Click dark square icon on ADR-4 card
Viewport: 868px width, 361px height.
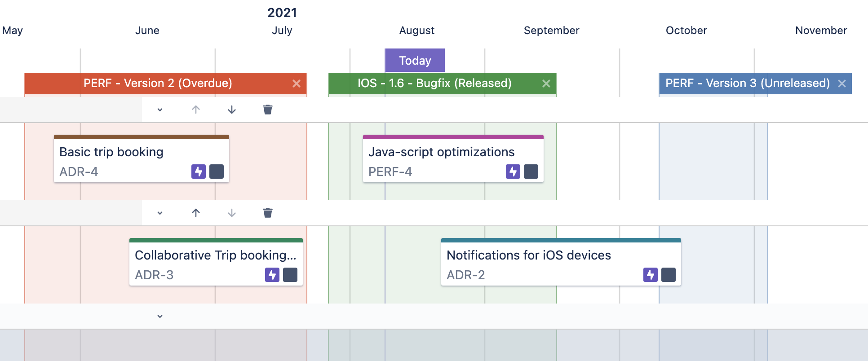click(x=217, y=172)
